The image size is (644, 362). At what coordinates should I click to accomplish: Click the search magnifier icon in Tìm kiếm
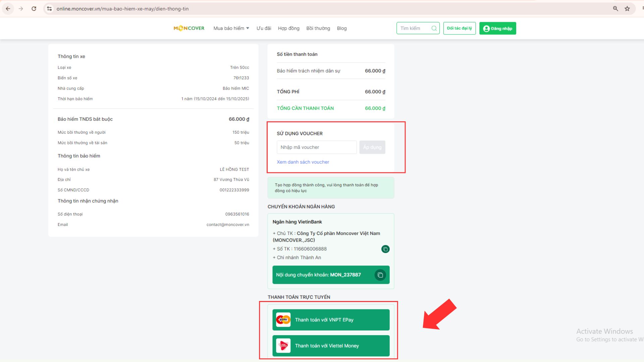coord(434,28)
